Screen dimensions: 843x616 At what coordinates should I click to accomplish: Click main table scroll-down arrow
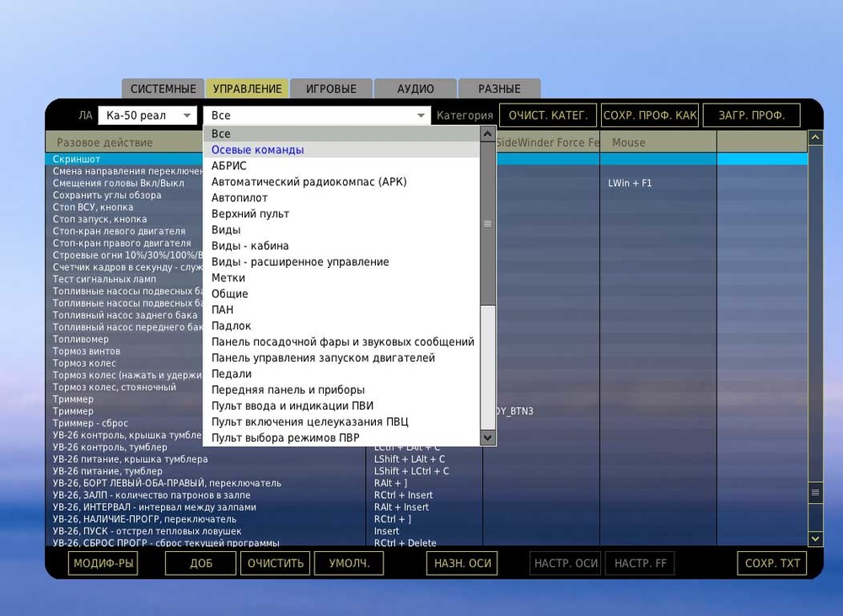(815, 538)
